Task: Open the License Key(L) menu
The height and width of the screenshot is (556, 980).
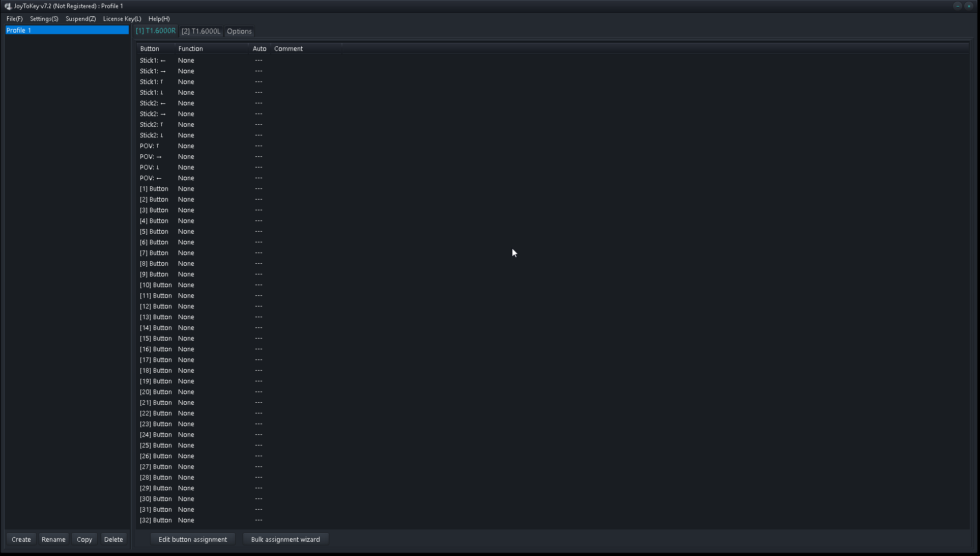Action: tap(122, 19)
